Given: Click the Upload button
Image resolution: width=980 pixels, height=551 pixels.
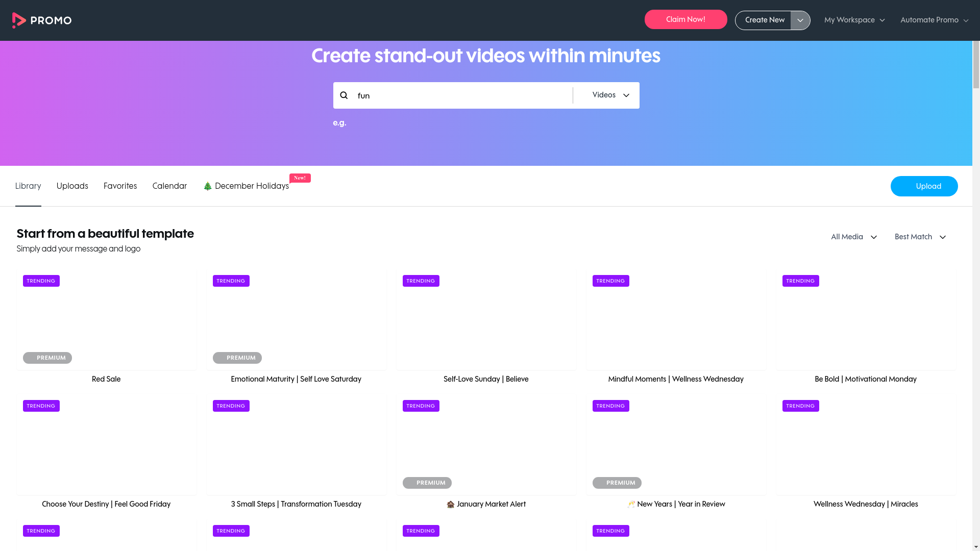Looking at the screenshot, I should [924, 186].
